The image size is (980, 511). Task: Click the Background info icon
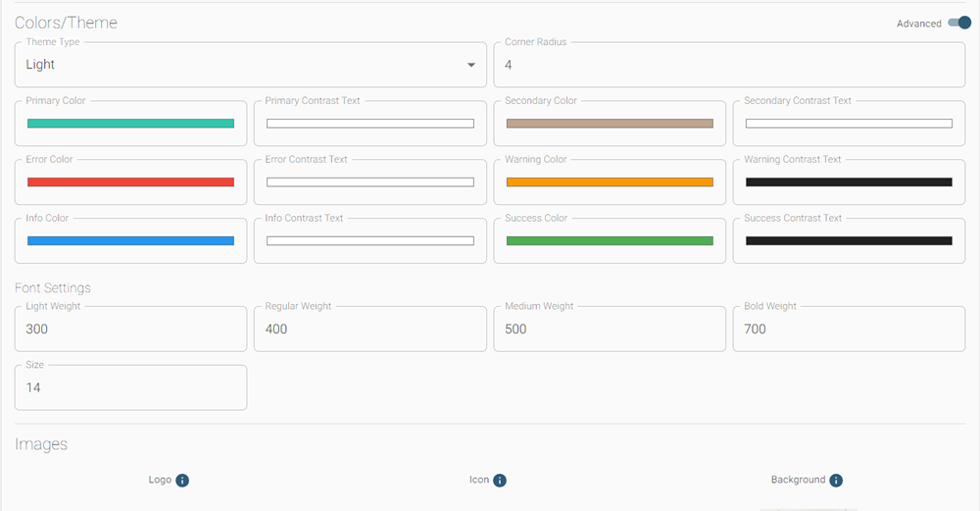click(836, 481)
